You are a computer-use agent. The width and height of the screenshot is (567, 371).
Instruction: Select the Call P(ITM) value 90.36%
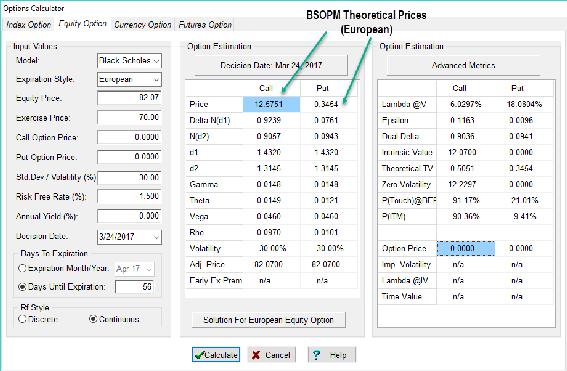[466, 216]
